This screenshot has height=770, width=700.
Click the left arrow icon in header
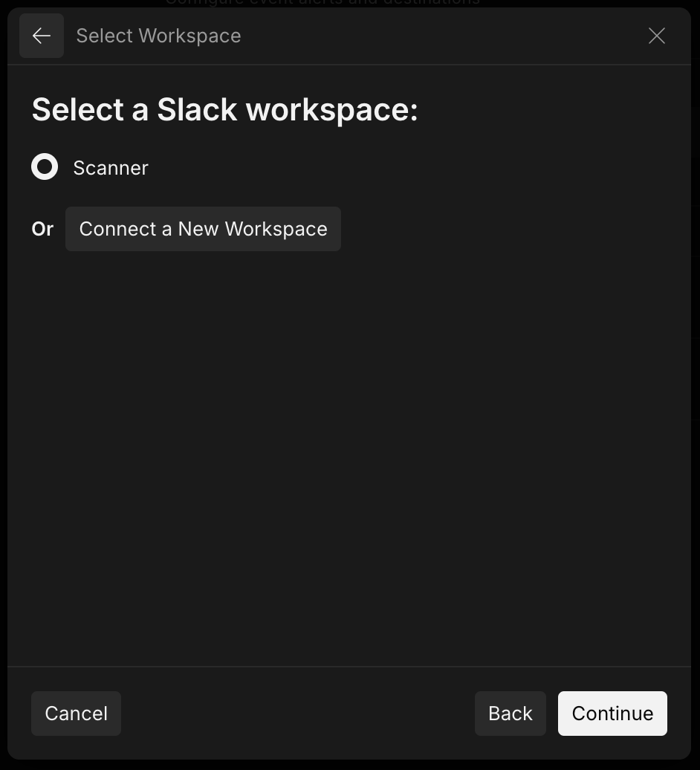click(x=42, y=36)
